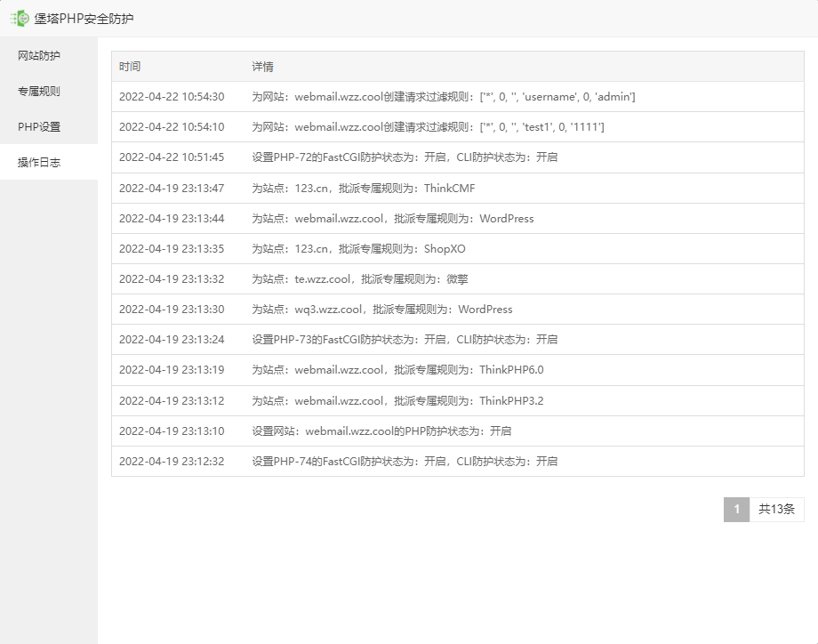Click the ThinkPHP3.2 rule entry

pos(397,400)
